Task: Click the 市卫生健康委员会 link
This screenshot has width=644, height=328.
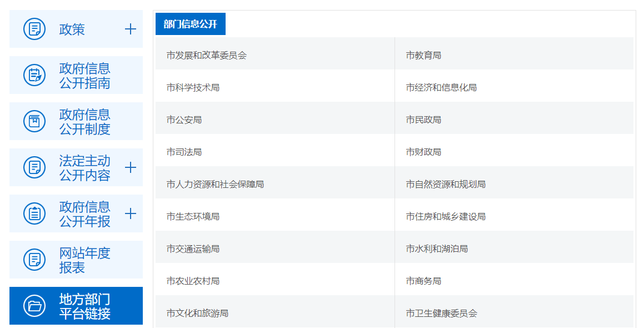Action: 441,313
